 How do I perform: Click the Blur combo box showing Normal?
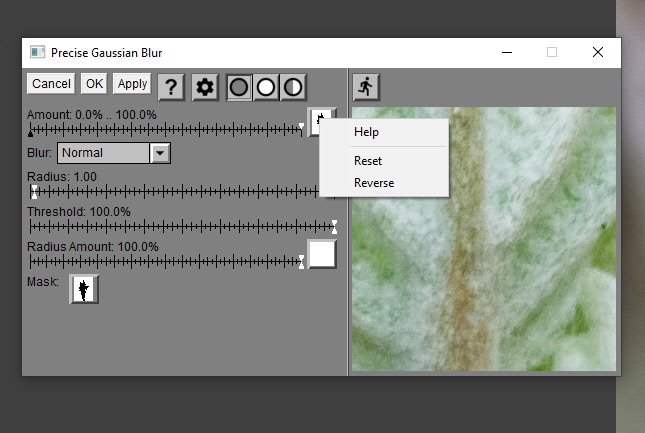coord(104,153)
